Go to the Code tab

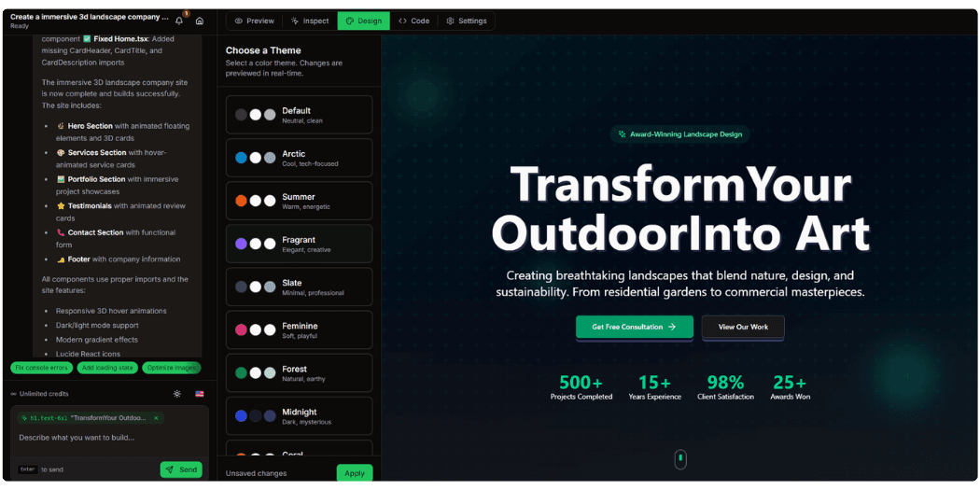pos(413,21)
